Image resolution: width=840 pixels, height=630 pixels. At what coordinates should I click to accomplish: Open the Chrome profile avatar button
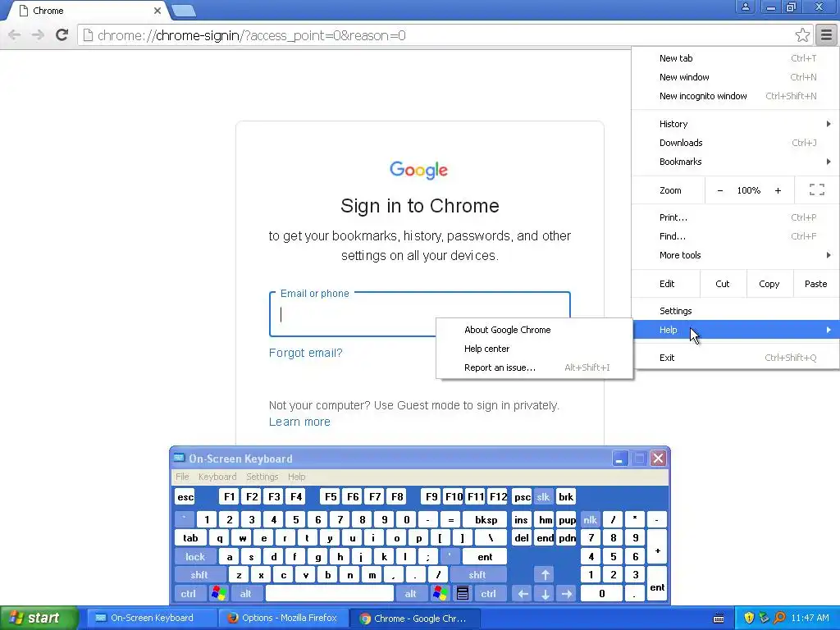click(x=745, y=7)
